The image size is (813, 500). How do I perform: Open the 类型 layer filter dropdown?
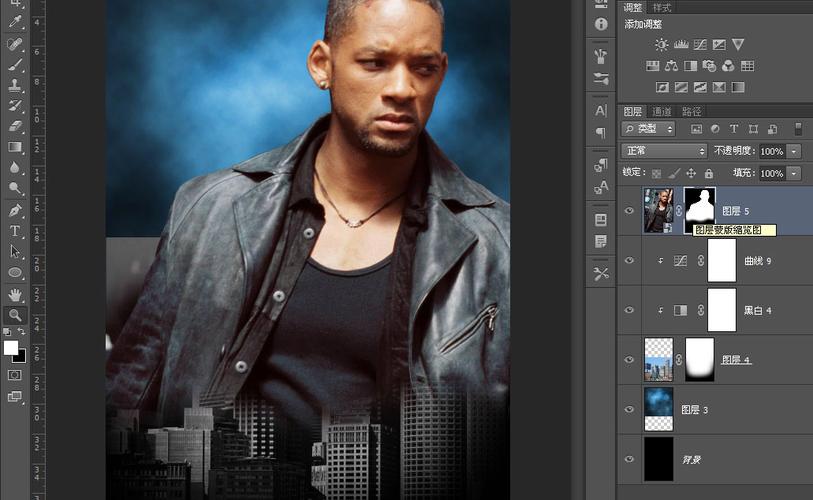coord(648,129)
